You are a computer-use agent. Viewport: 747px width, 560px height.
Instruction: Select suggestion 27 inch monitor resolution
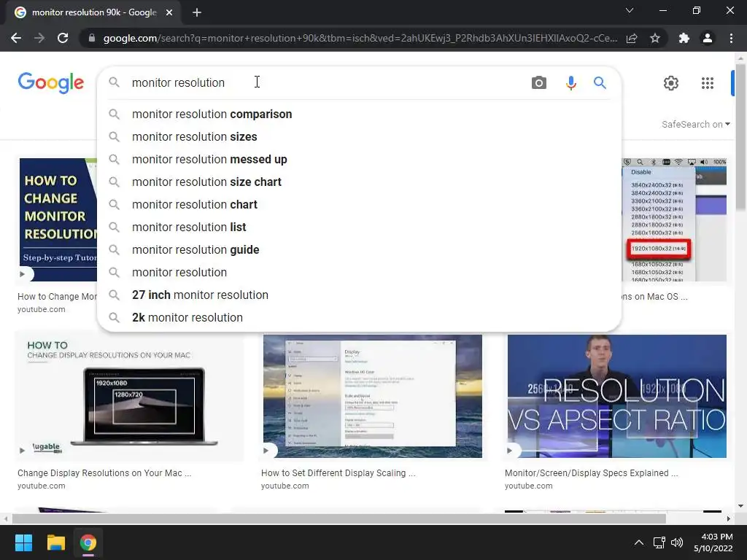point(359,295)
